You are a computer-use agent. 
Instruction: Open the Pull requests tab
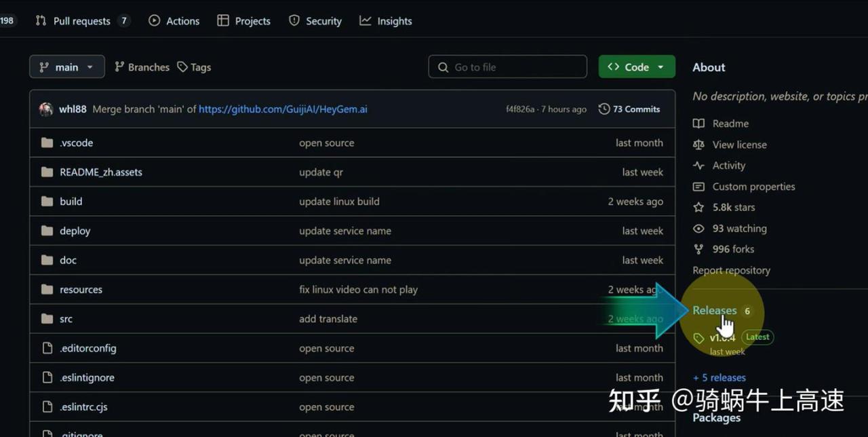pyautogui.click(x=81, y=21)
